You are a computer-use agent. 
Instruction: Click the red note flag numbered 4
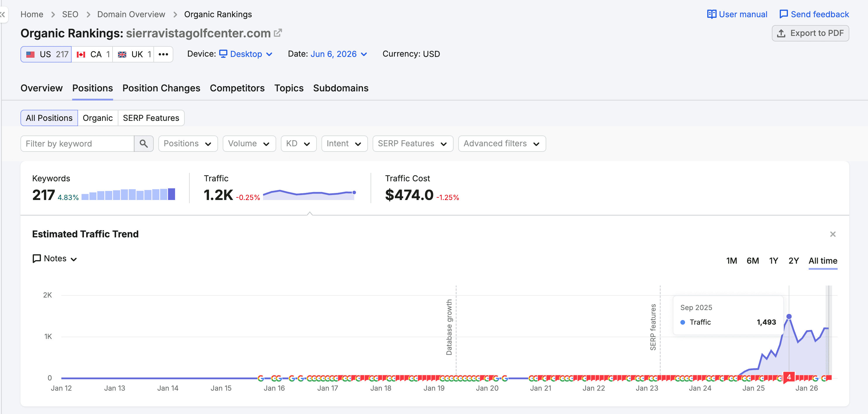click(x=789, y=377)
